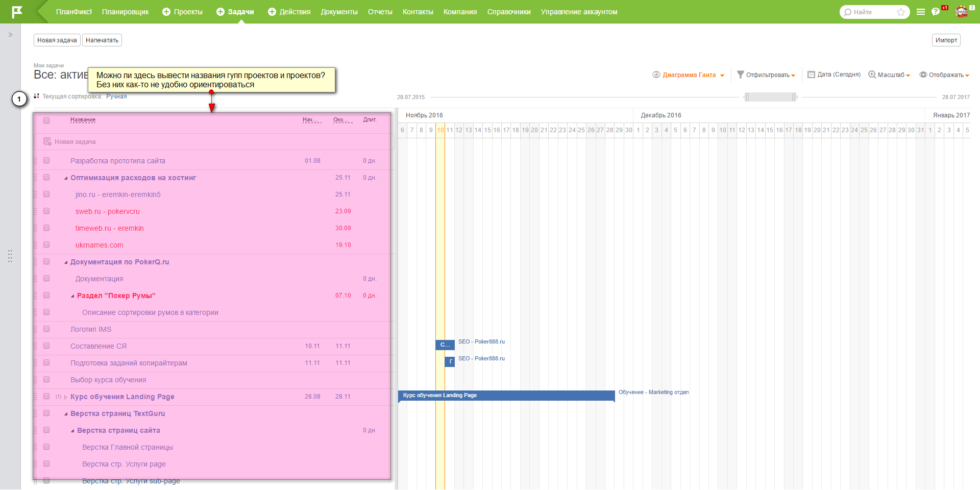The height and width of the screenshot is (490, 980).
Task: Open the Описание сортировки румов в категории task
Action: (x=150, y=312)
